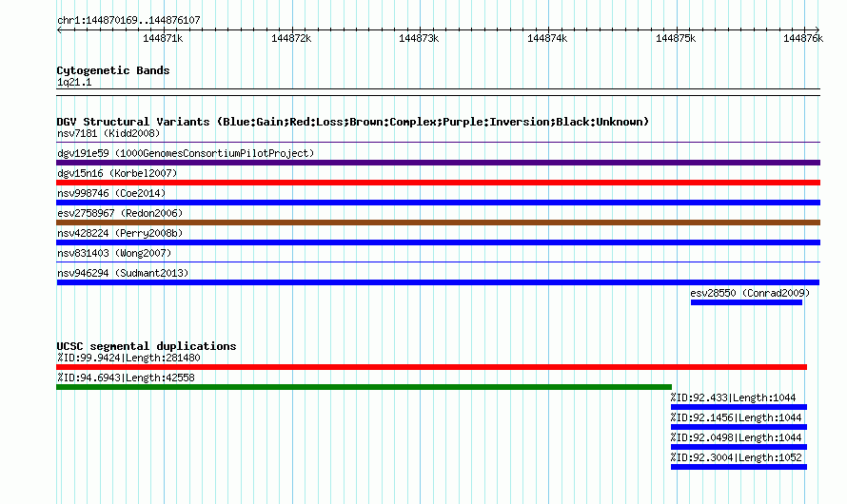The width and height of the screenshot is (847, 504).
Task: Click the purple dgv191e59 inversion bar
Action: pos(438,163)
